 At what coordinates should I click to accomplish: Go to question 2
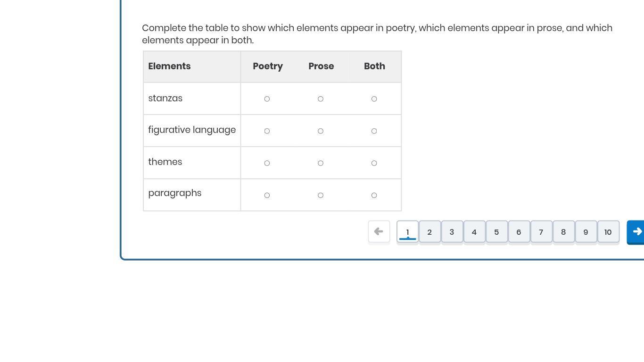[429, 232]
